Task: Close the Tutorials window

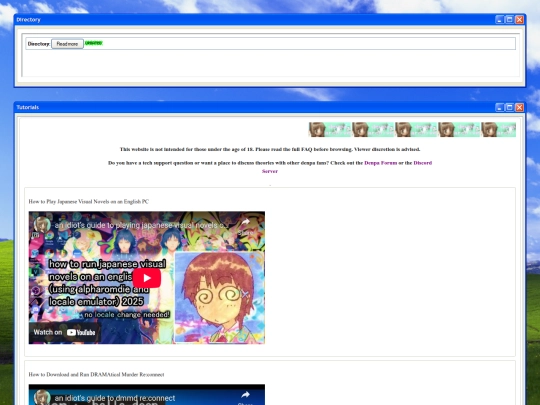Action: [x=519, y=107]
